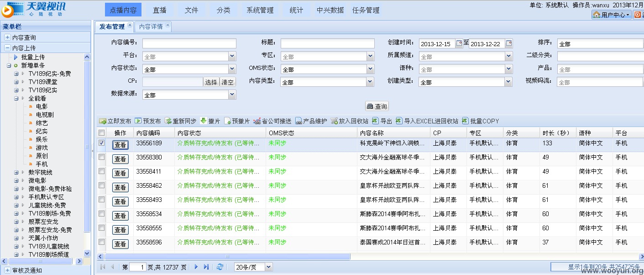The image size is (644, 275).
Task: Open the 内容状态 dropdown
Action: coord(232,69)
